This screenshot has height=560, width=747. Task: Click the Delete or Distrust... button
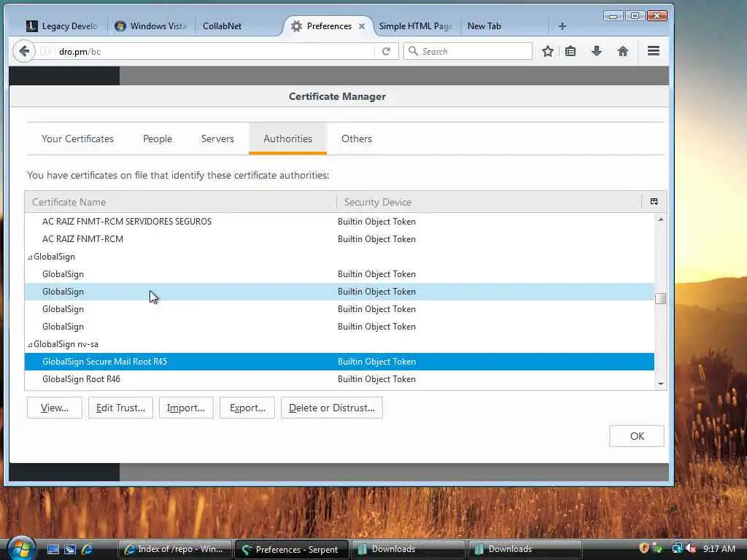coord(332,408)
